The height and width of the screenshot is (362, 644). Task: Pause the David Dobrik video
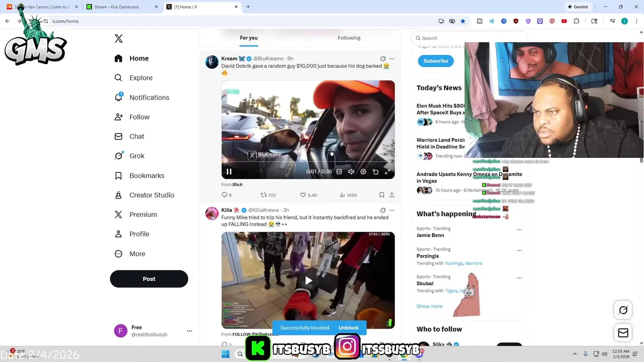(229, 172)
